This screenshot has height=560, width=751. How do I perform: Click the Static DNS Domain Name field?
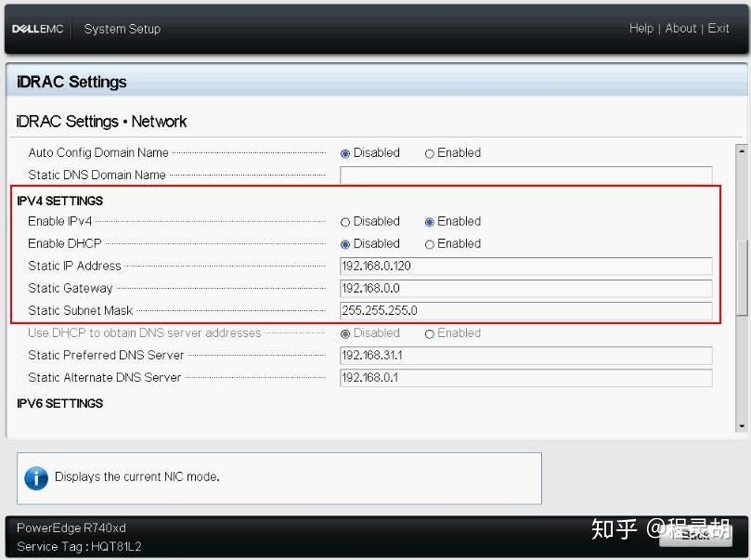coord(526,175)
